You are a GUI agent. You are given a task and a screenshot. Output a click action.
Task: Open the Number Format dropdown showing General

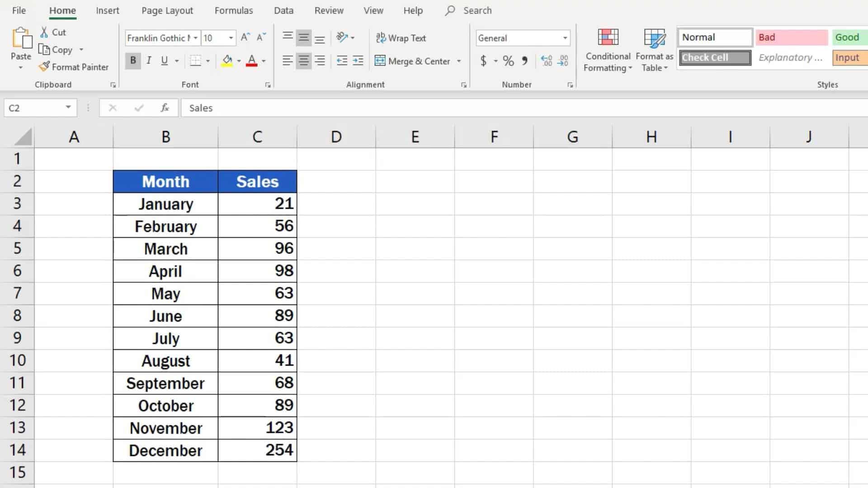point(564,38)
